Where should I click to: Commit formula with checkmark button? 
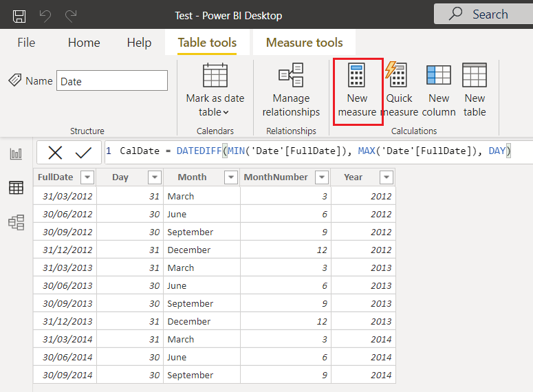pyautogui.click(x=83, y=153)
